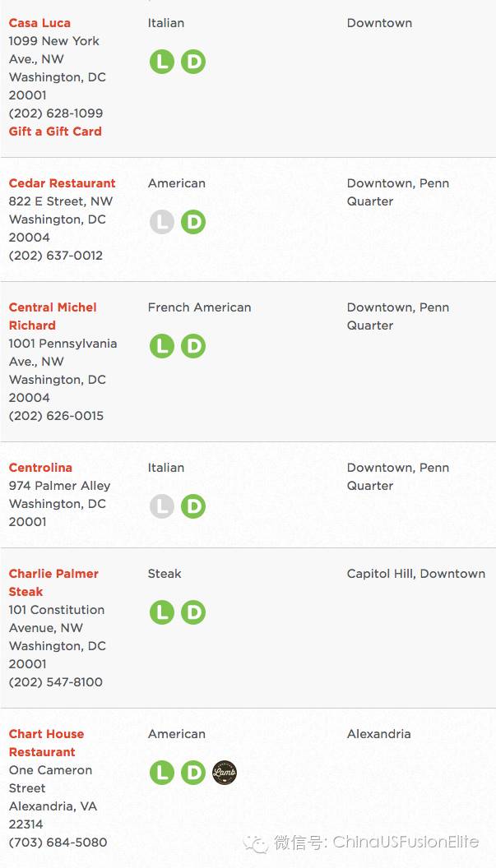This screenshot has width=496, height=868.
Task: Click Chart House American Lamb badge
Action: click(x=225, y=773)
